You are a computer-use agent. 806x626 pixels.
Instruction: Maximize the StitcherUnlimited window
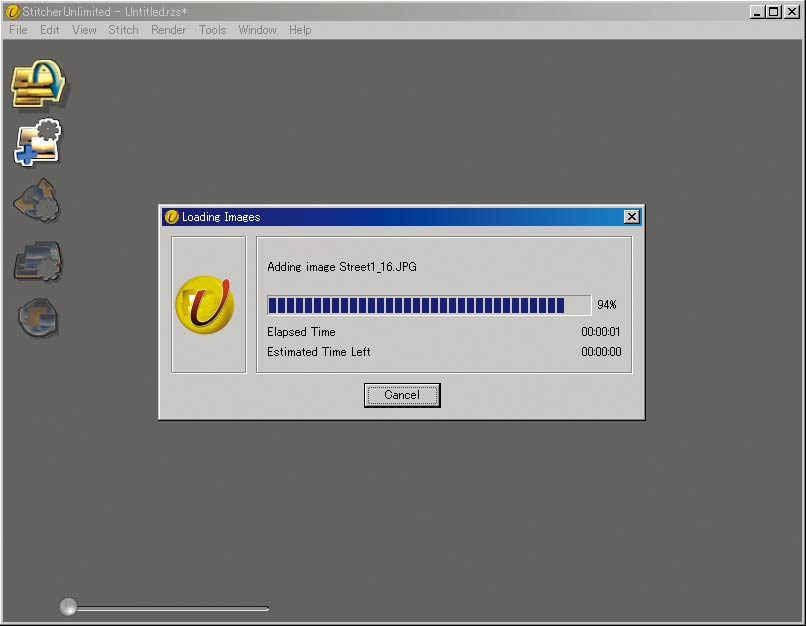tap(773, 11)
